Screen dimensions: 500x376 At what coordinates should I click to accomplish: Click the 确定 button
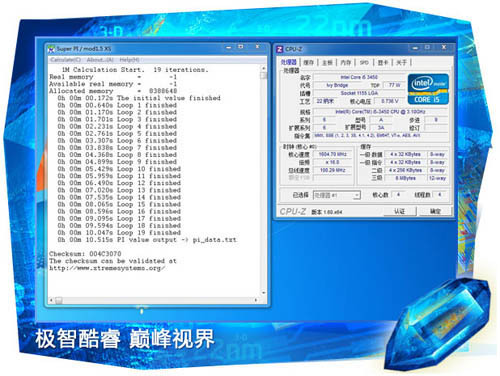[435, 211]
